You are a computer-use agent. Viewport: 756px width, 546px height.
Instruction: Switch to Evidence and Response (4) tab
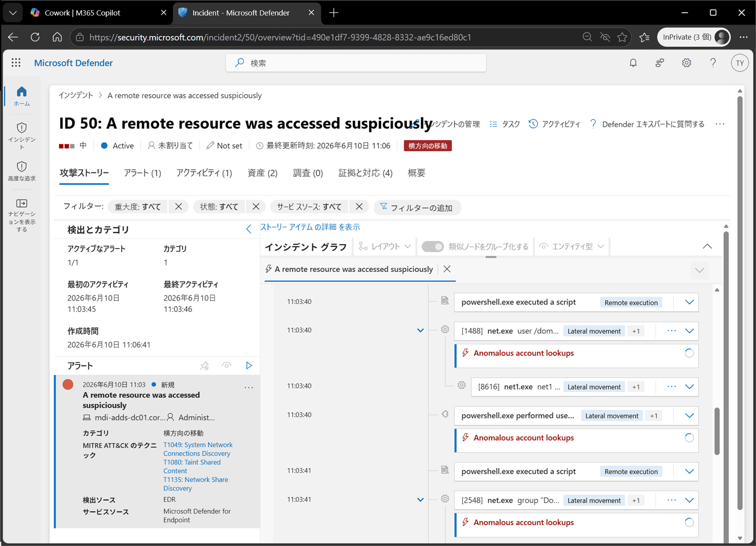365,173
